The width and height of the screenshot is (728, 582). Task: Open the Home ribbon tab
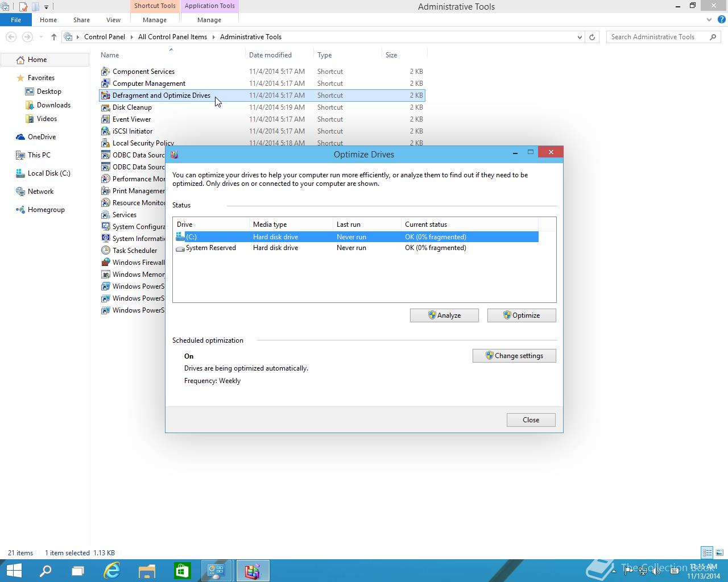(48, 20)
